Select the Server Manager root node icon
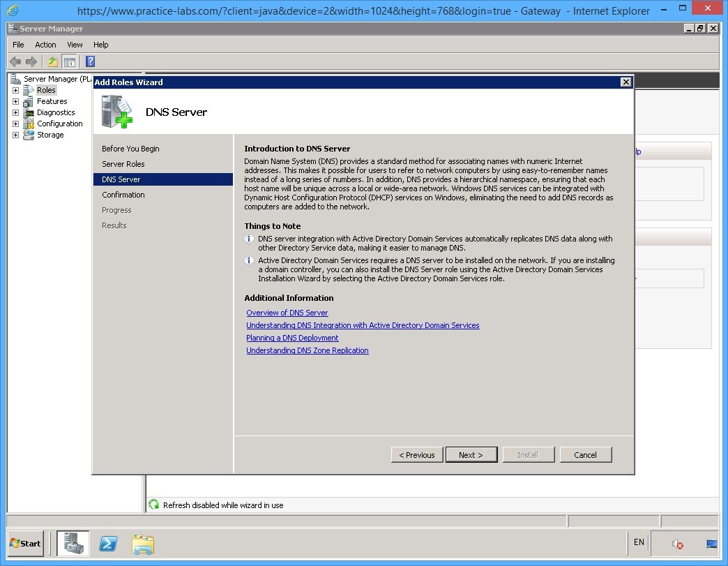The height and width of the screenshot is (566, 728). (x=17, y=78)
